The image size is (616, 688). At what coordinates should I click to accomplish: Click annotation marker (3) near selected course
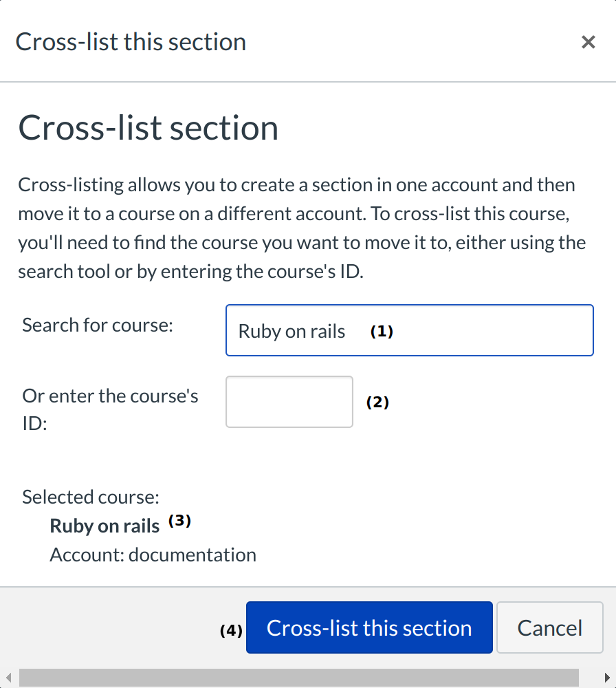tap(179, 521)
